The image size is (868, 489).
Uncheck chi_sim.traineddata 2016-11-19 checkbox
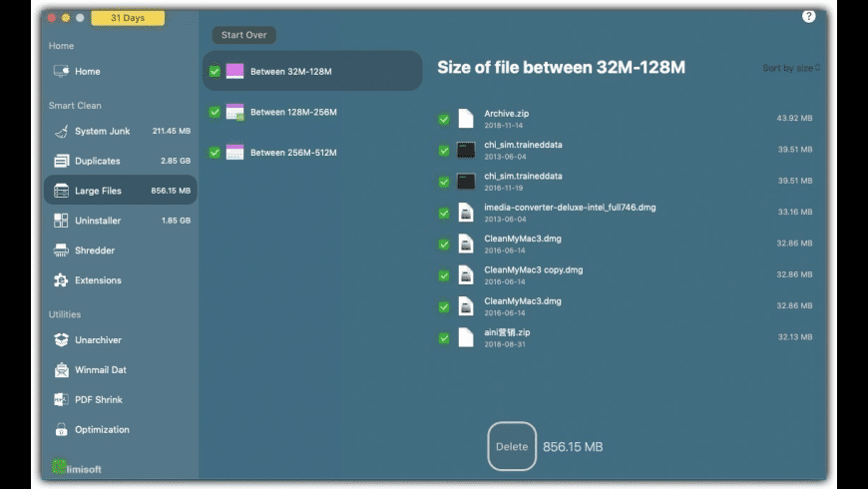[x=444, y=182]
